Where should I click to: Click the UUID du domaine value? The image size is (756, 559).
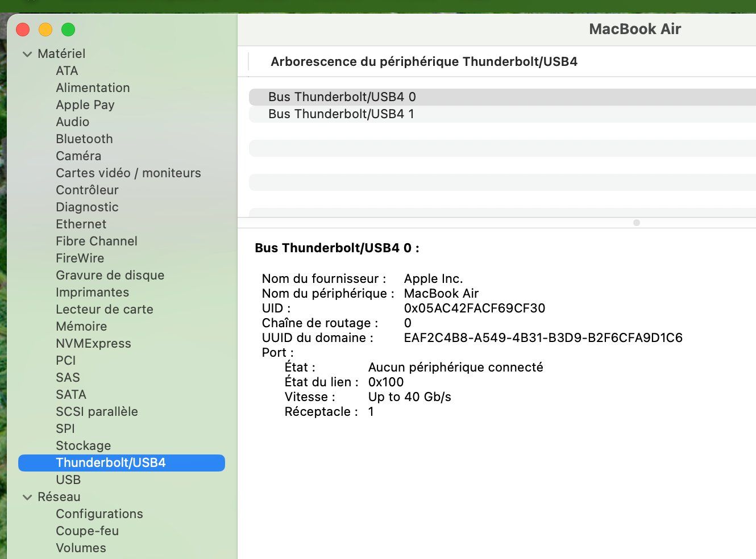(x=543, y=338)
